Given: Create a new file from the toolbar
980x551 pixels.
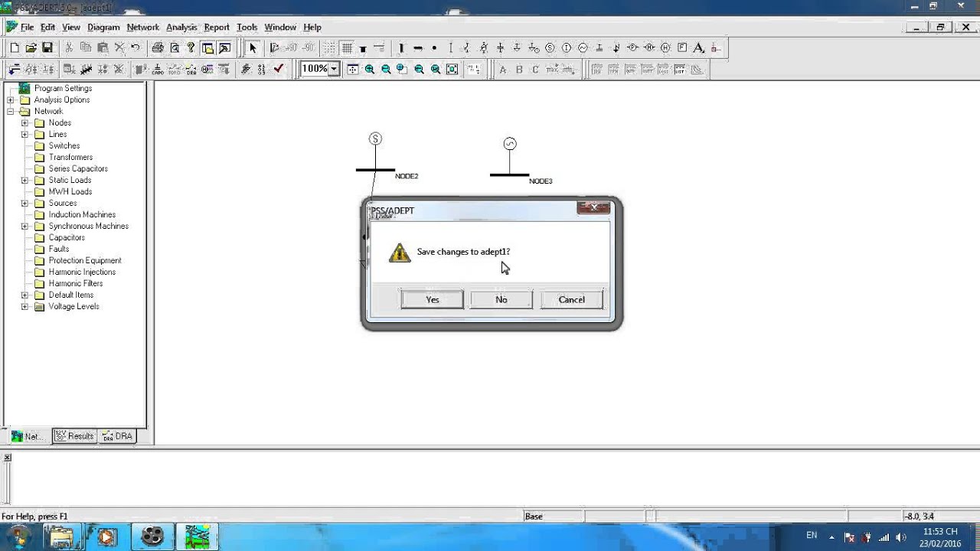Looking at the screenshot, I should click(x=15, y=47).
